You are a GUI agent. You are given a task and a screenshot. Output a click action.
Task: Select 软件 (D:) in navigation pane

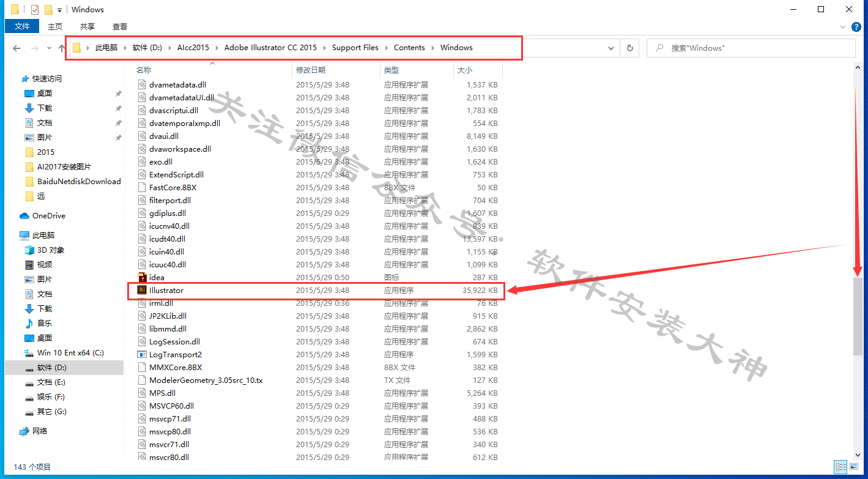click(64, 368)
